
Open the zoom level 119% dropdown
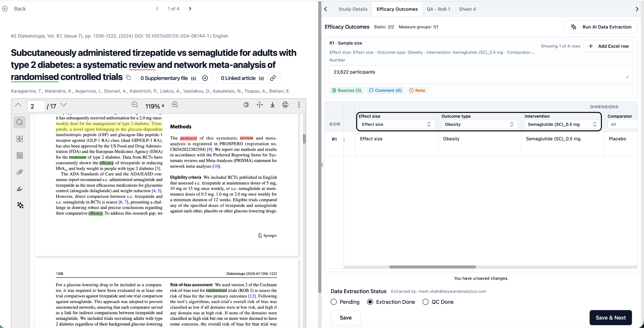tap(155, 106)
